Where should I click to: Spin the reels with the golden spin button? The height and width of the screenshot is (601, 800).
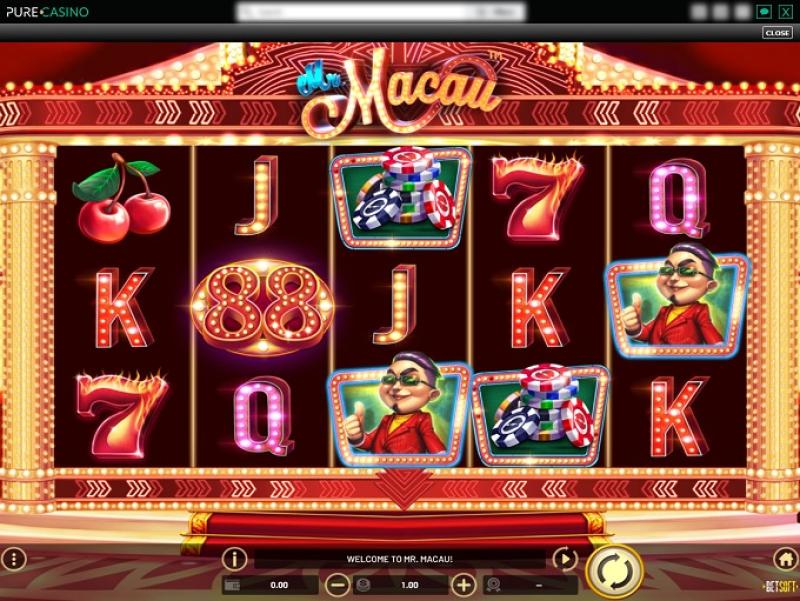point(614,570)
